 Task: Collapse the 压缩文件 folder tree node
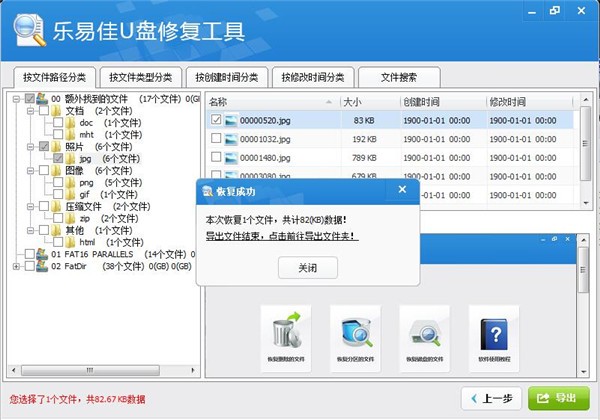[30, 207]
